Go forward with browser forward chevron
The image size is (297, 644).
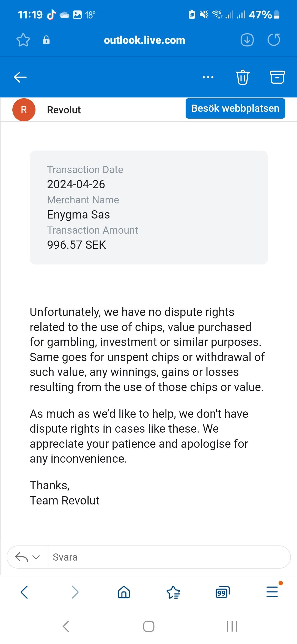tap(75, 592)
